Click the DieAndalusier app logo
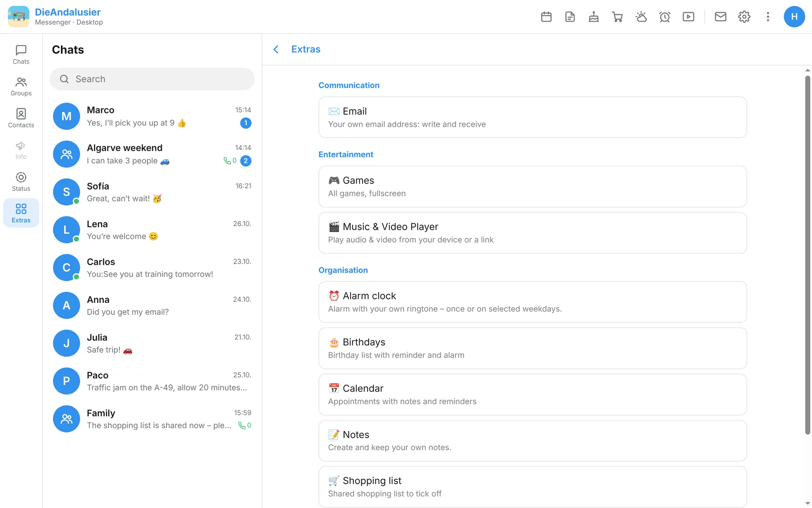This screenshot has height=508, width=812. [18, 17]
